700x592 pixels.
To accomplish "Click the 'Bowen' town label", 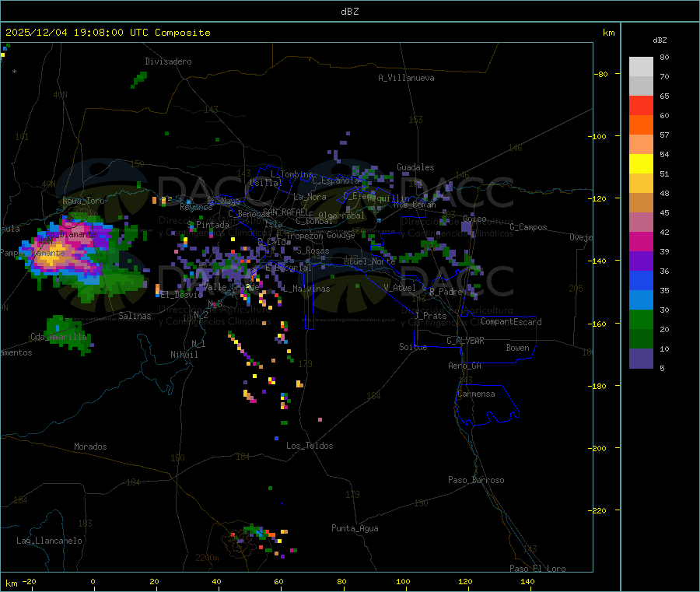I will 517,348.
